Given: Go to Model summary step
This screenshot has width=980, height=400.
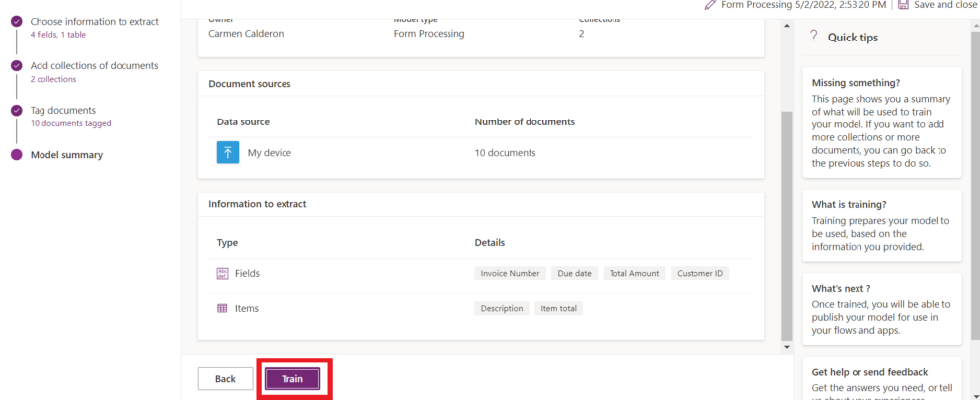Looking at the screenshot, I should click(66, 155).
